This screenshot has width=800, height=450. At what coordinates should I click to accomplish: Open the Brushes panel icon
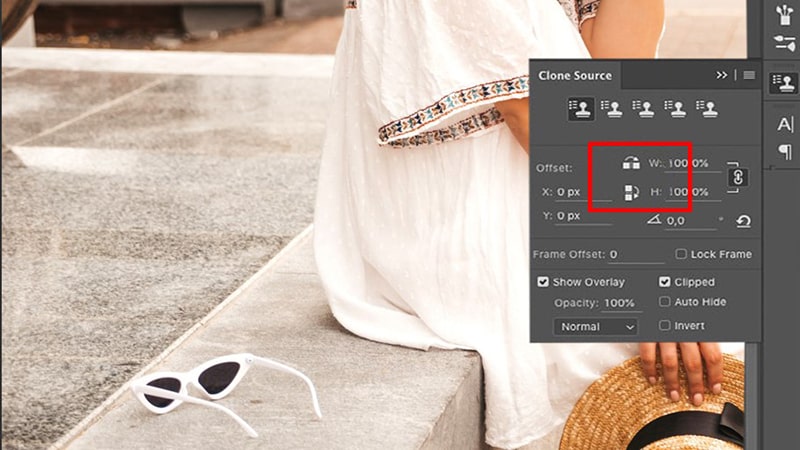point(784,13)
